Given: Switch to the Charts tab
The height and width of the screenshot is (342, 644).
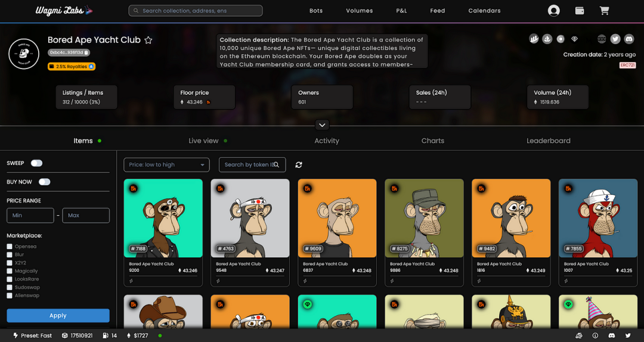Looking at the screenshot, I should [432, 141].
